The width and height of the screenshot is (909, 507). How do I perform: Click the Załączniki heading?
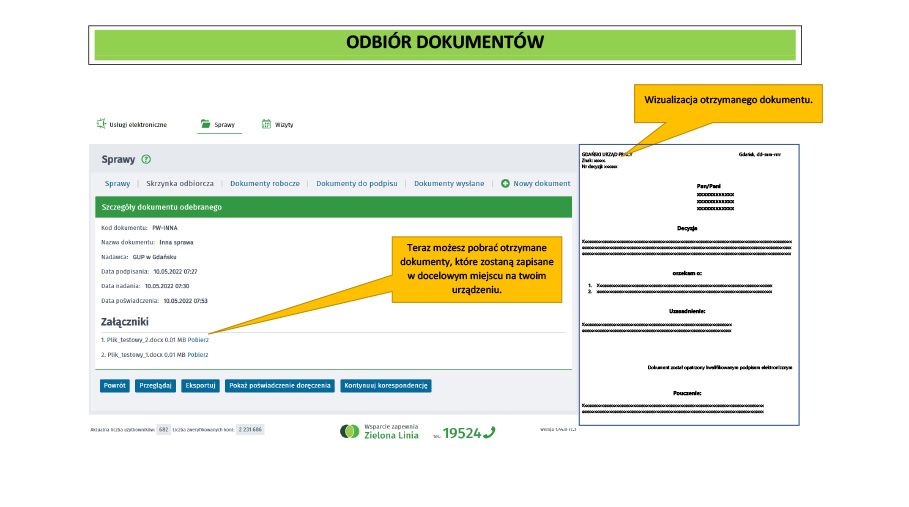(125, 322)
